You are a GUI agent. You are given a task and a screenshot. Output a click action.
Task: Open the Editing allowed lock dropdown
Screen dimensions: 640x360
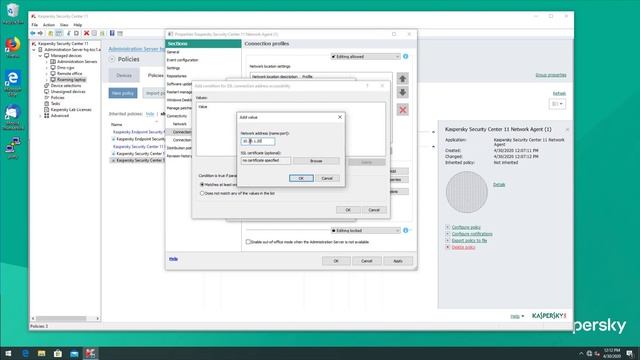pyautogui.click(x=365, y=56)
